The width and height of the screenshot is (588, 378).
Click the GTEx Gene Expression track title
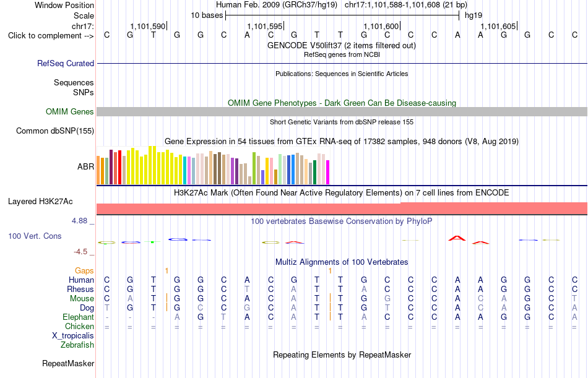342,142
